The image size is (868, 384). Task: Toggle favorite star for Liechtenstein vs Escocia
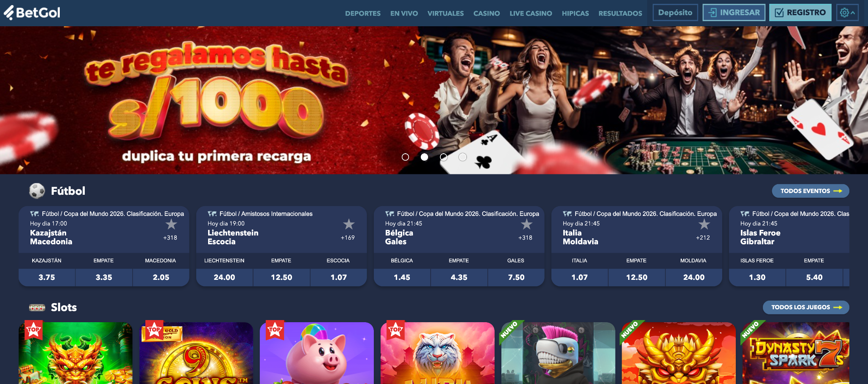coord(348,224)
